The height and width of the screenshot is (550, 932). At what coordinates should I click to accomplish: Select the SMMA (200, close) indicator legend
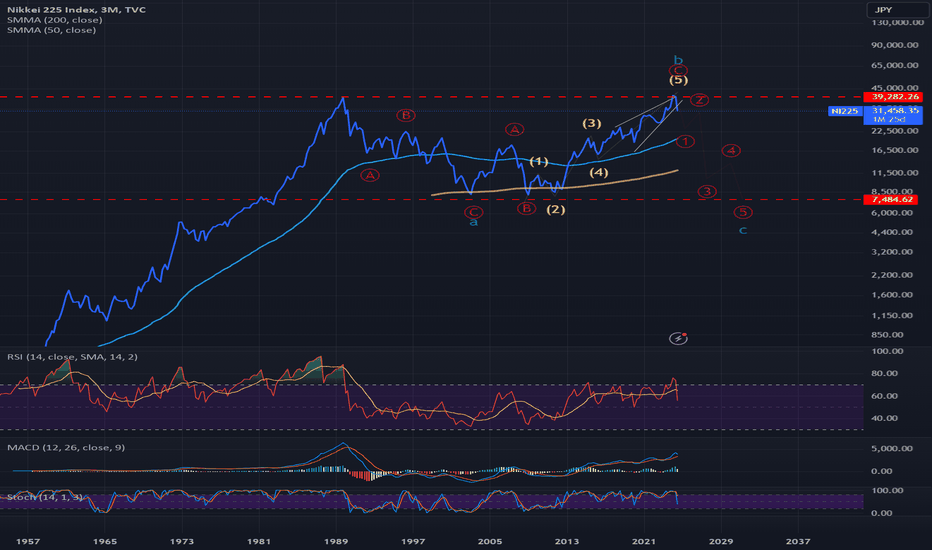[55, 20]
